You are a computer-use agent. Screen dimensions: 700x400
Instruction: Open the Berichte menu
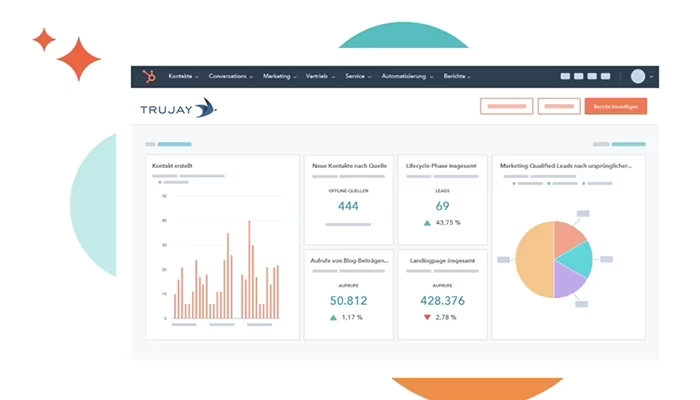(x=457, y=76)
